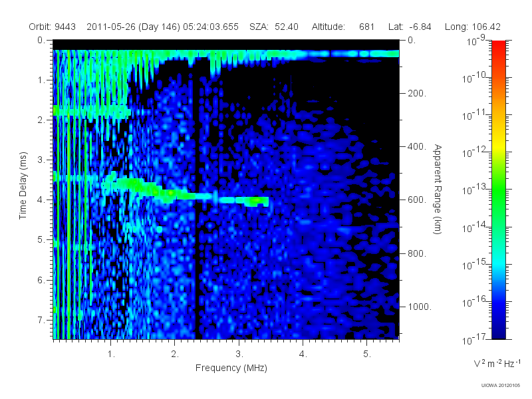Click the green echo patch near 3.3 MHz
The width and height of the screenshot is (532, 399).
click(257, 201)
